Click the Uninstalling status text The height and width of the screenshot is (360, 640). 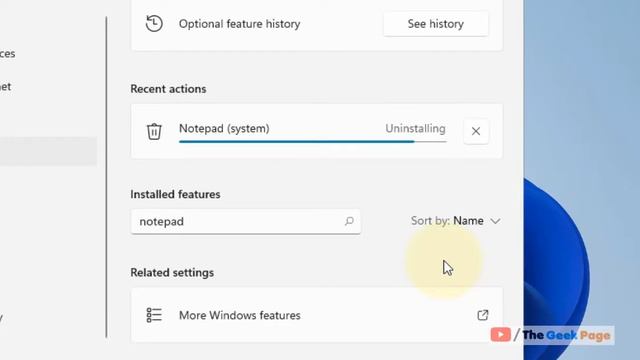(x=415, y=129)
